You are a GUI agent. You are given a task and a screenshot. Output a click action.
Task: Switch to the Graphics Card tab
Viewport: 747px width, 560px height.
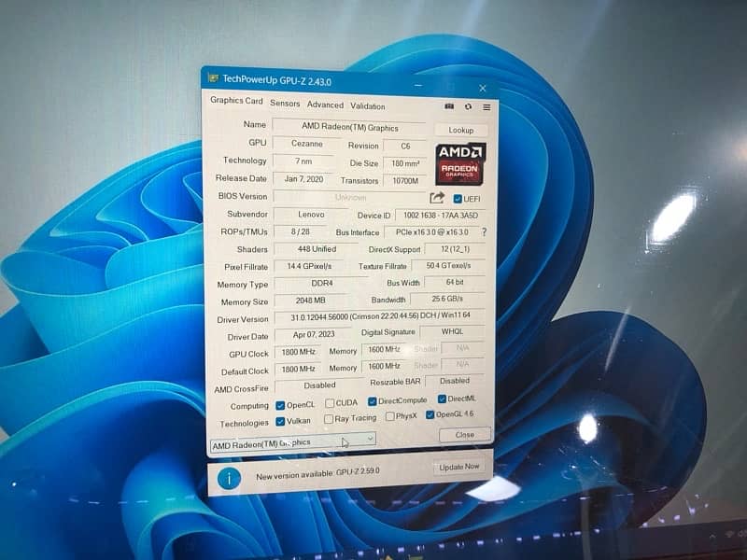236,101
